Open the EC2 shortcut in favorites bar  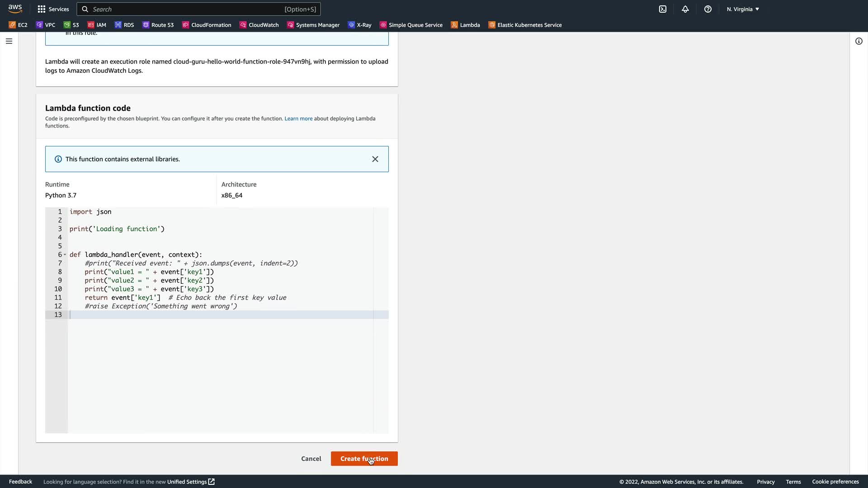click(18, 25)
